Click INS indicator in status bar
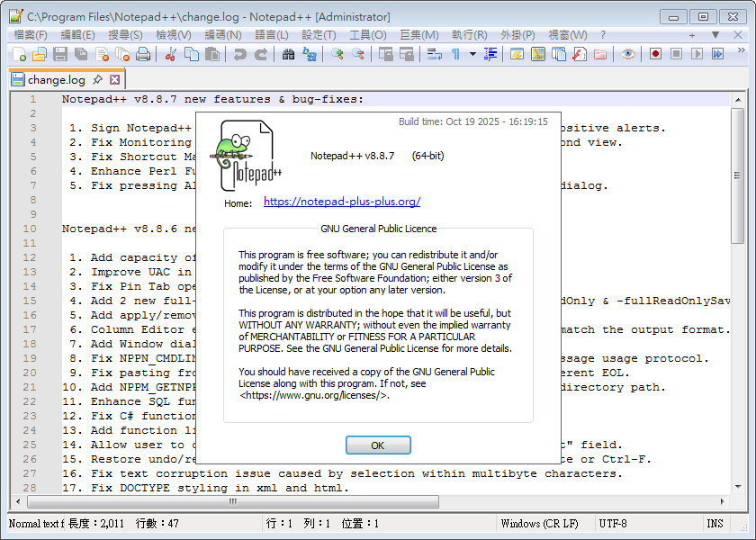 point(715,524)
